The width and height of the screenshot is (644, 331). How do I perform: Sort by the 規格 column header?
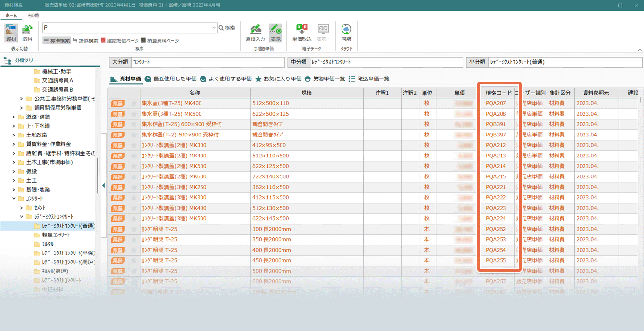point(306,93)
